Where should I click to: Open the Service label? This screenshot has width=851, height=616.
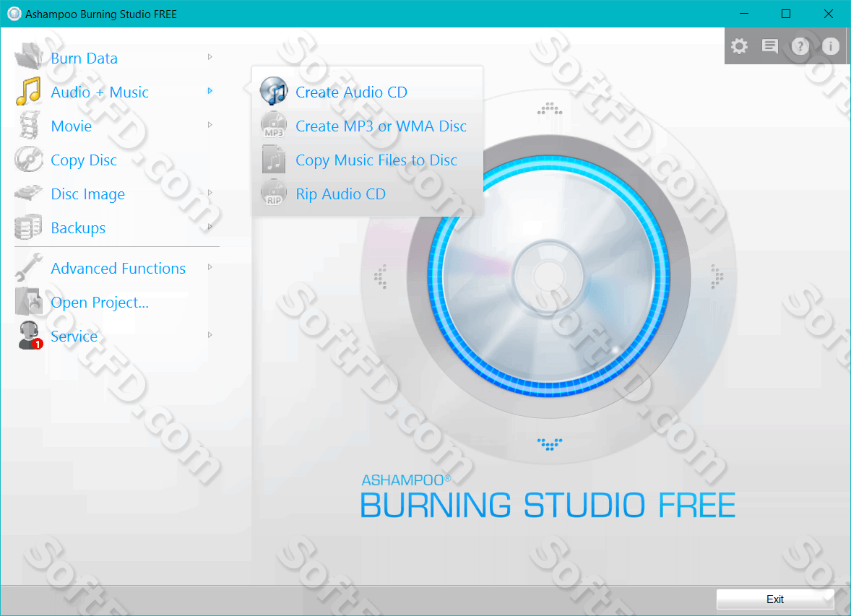click(x=74, y=336)
